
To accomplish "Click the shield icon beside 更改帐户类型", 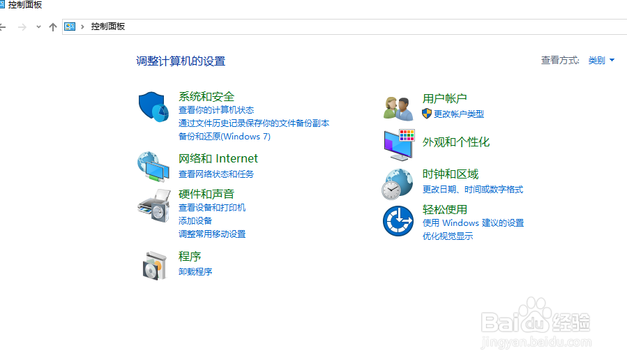I will [427, 114].
